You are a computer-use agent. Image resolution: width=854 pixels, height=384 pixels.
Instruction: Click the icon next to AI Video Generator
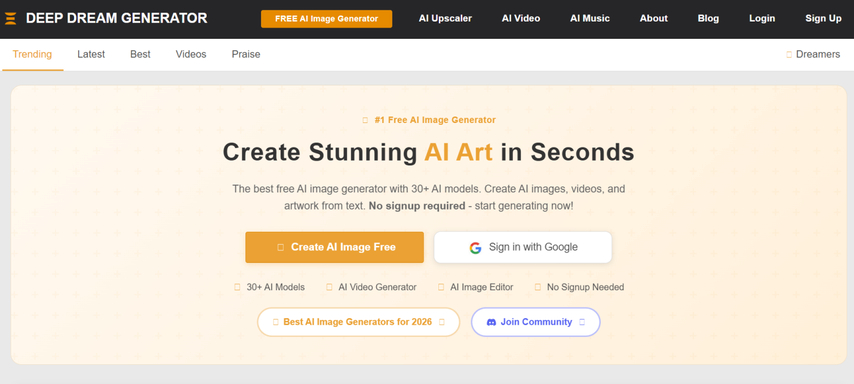(x=329, y=287)
